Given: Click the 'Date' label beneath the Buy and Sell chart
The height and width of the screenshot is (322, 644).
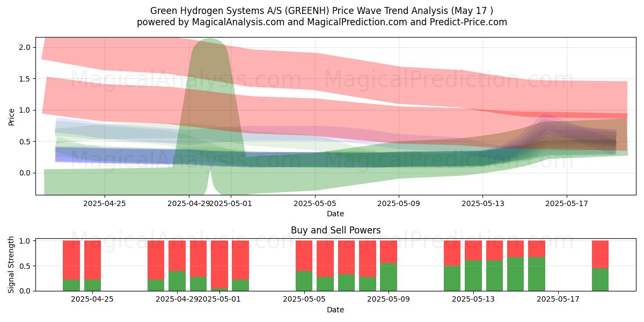Looking at the screenshot, I should pyautogui.click(x=335, y=310).
